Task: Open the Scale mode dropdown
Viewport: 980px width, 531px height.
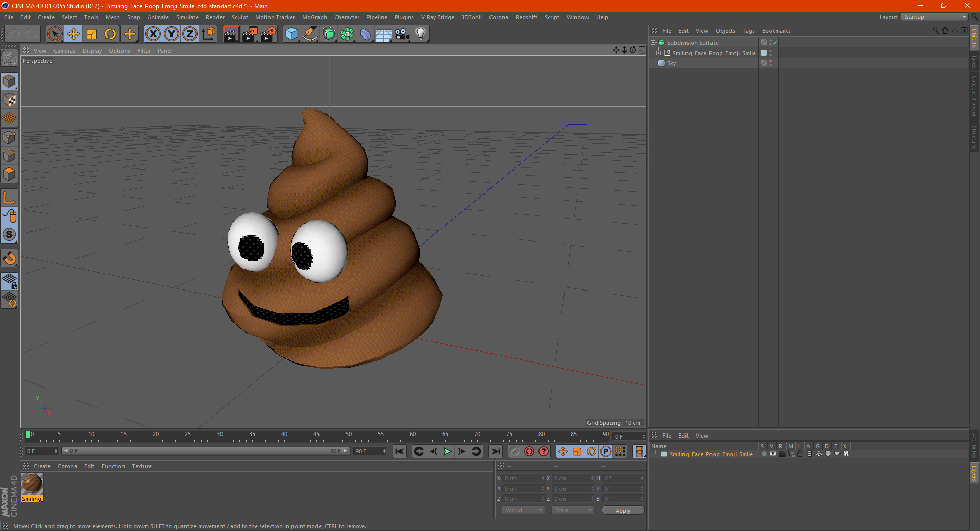Action: click(x=573, y=510)
